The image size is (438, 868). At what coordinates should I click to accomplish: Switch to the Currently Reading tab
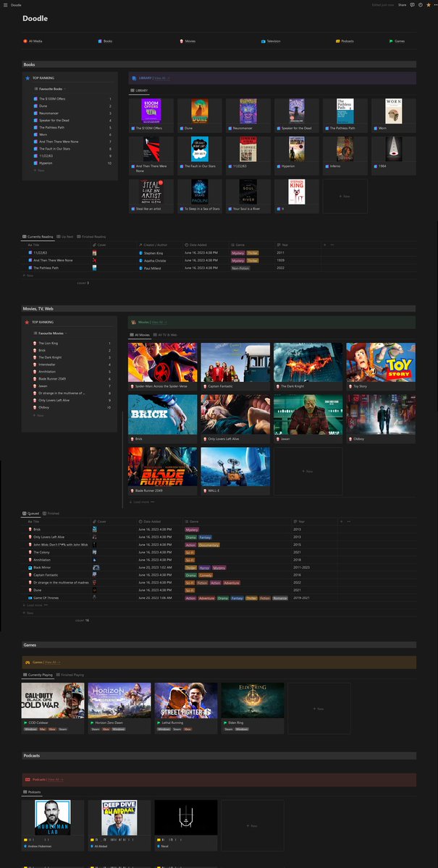39,237
